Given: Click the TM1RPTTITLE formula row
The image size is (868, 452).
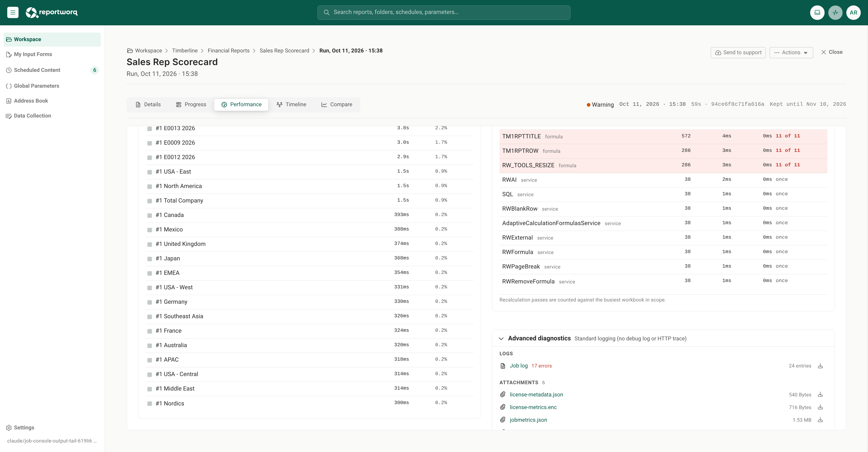Looking at the screenshot, I should [663, 137].
